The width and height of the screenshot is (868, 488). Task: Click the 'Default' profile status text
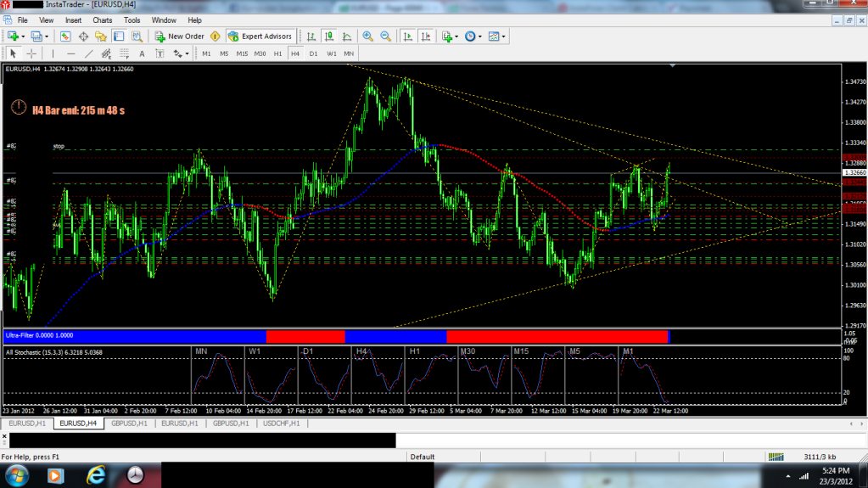point(422,457)
